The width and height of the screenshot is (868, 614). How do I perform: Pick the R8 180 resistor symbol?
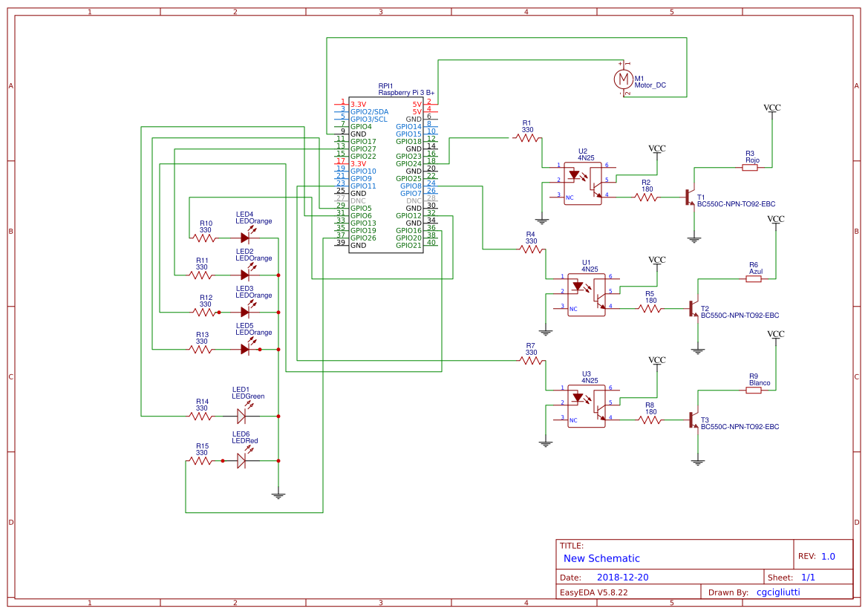pos(650,419)
